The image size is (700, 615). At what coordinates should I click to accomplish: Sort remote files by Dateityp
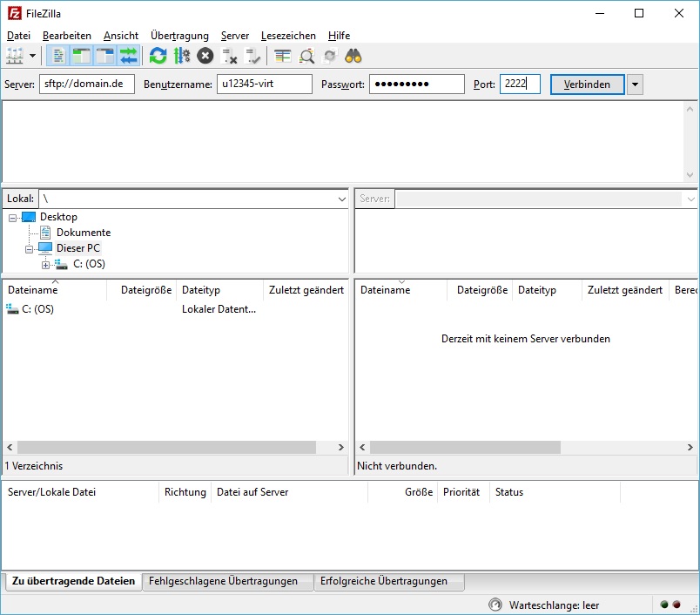tap(548, 290)
